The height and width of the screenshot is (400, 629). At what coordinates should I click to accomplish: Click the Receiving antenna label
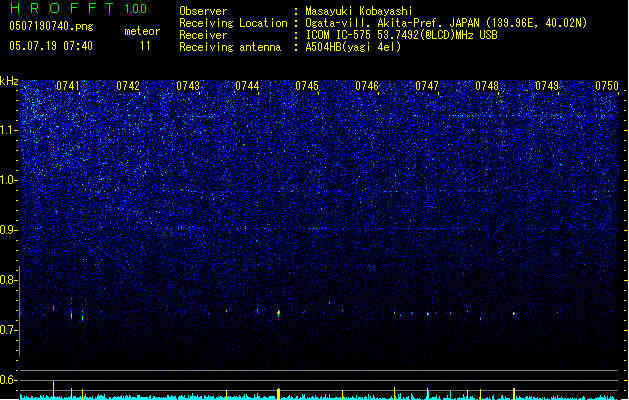coord(230,47)
